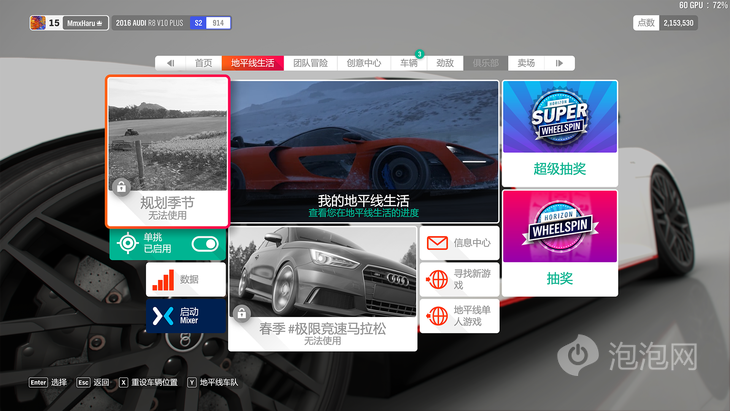The width and height of the screenshot is (730, 411).
Task: Open the 数据 statistics tile
Action: click(x=186, y=279)
